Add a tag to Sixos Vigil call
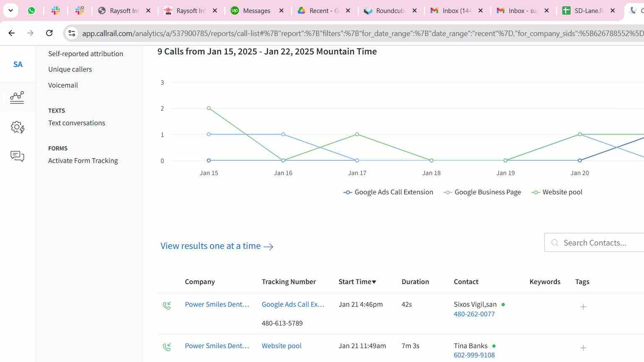644x362 pixels. [x=583, y=307]
